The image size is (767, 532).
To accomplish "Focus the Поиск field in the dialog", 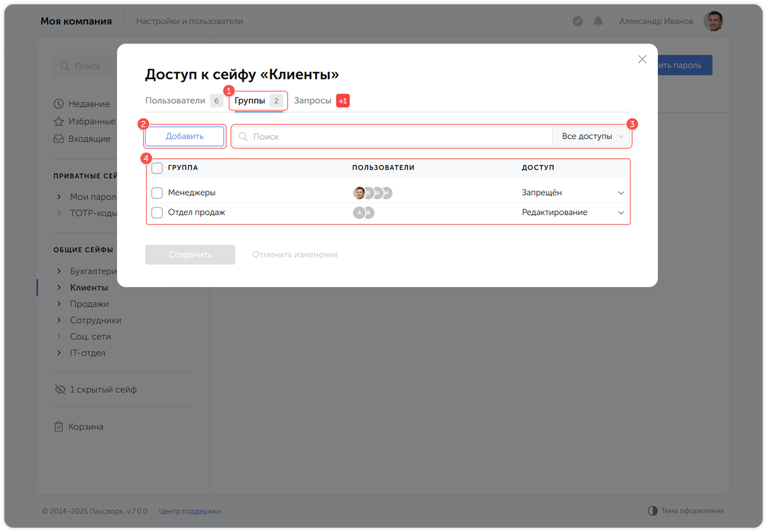I will (x=393, y=137).
